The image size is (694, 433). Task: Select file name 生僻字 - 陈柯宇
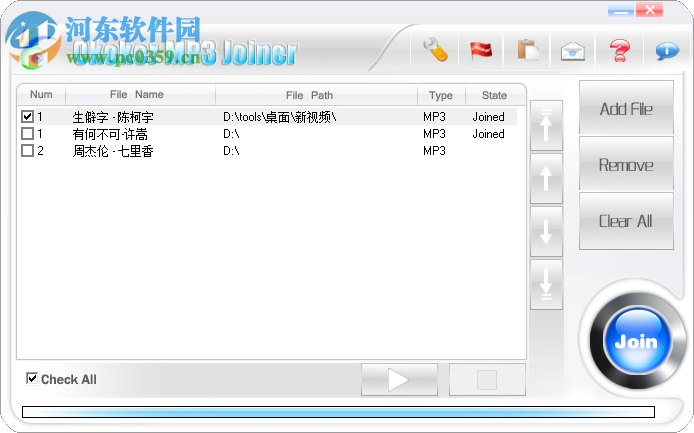(113, 117)
